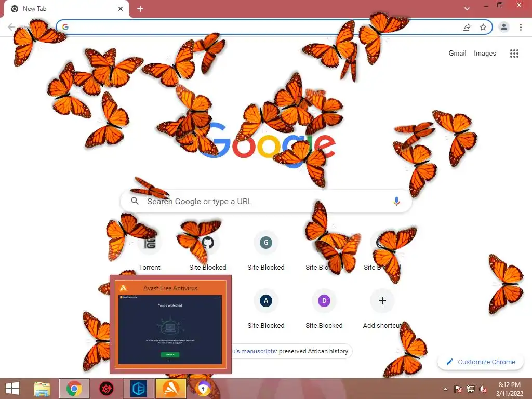Start voice search with microphone icon
This screenshot has width=532, height=399.
396,201
